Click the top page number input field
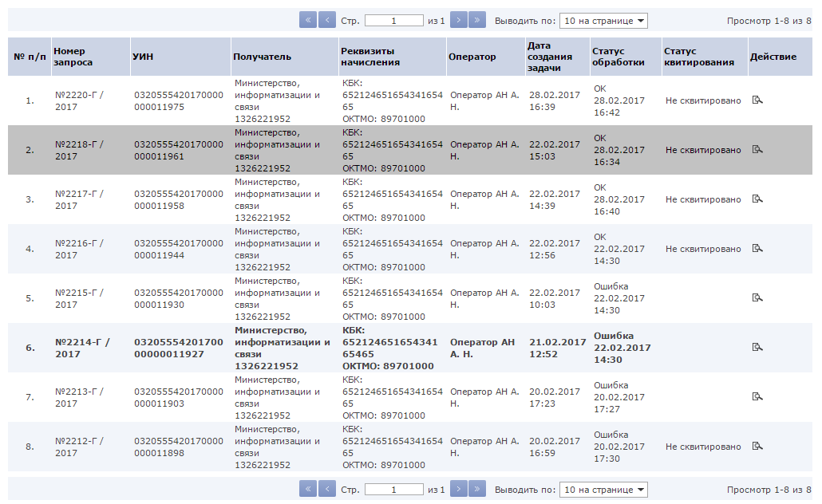The height and width of the screenshot is (504, 822). [393, 21]
